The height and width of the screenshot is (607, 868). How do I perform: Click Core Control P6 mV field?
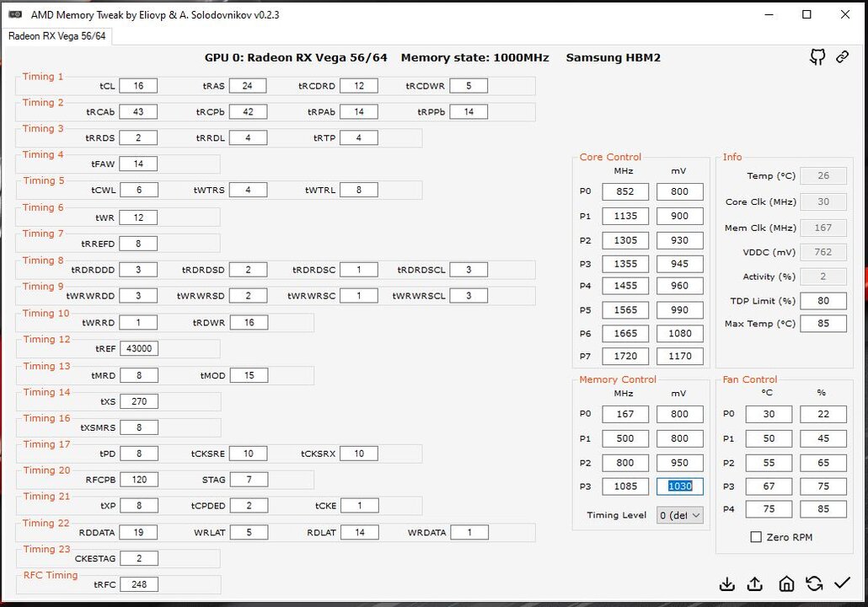tap(680, 333)
